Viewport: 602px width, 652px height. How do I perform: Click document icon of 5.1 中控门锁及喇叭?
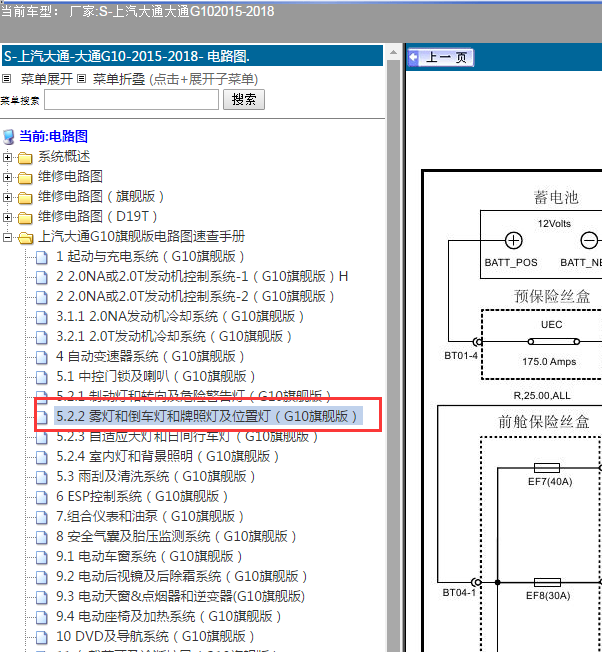coord(42,378)
